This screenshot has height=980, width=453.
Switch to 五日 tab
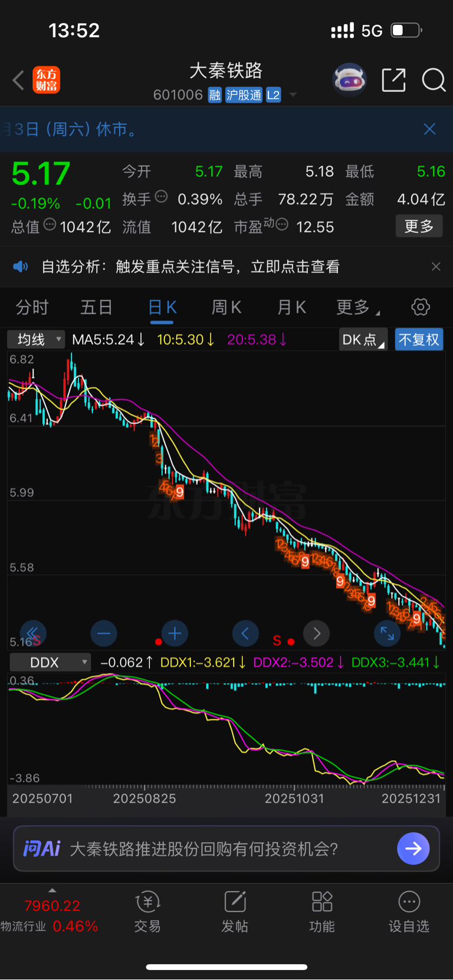click(x=97, y=307)
